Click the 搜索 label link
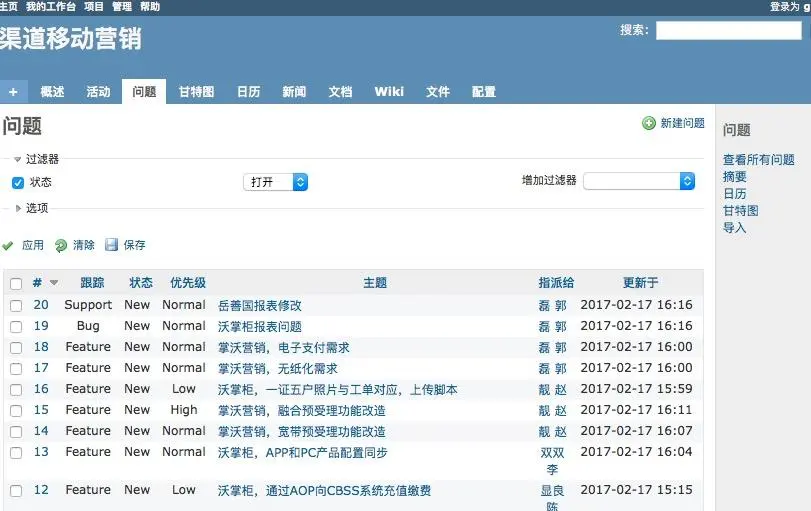 634,30
